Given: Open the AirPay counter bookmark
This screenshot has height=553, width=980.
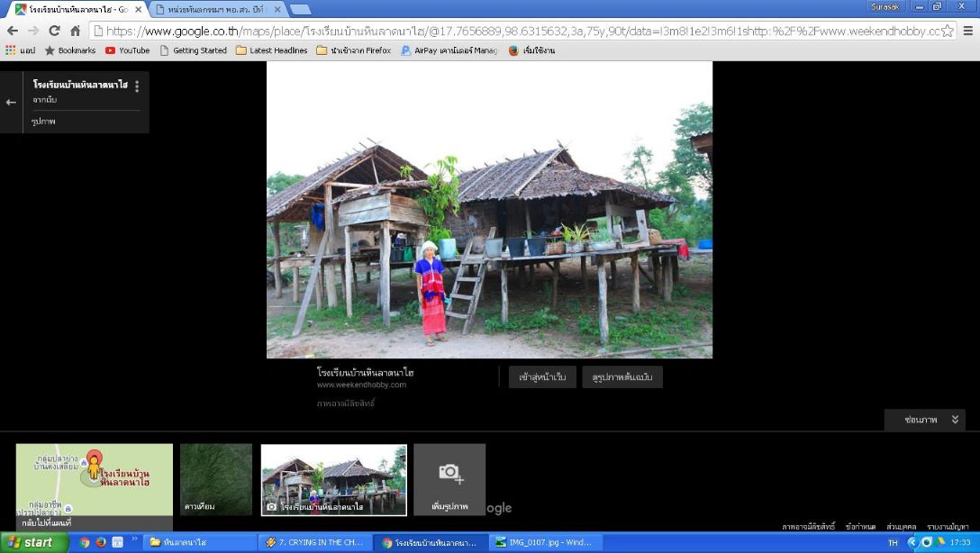Looking at the screenshot, I should [449, 50].
